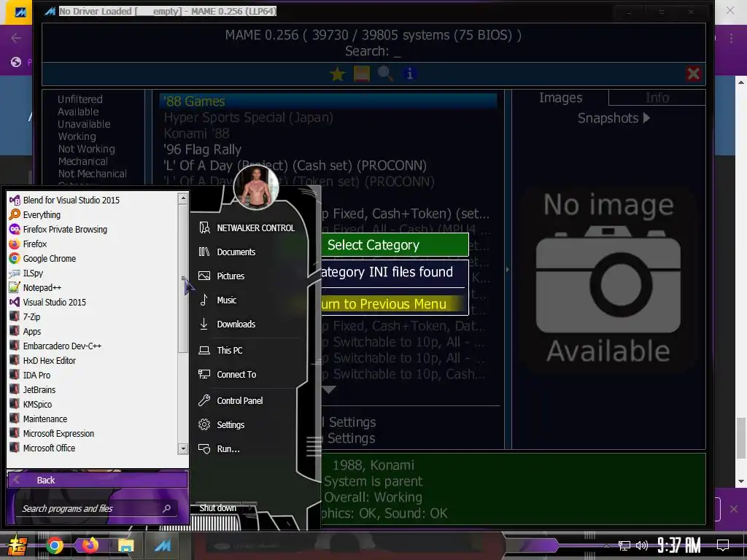Switch to the Info tab
The height and width of the screenshot is (560, 747).
[657, 98]
